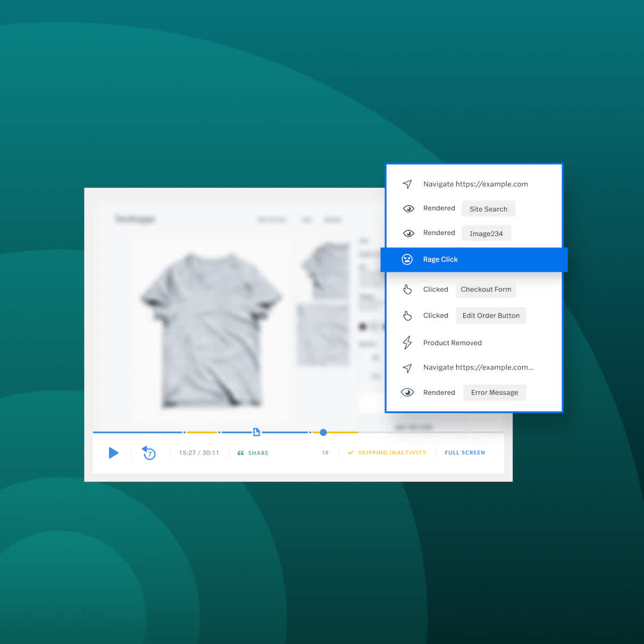Click the eye icon beside Error Message
Image resolution: width=644 pixels, height=644 pixels.
408,393
